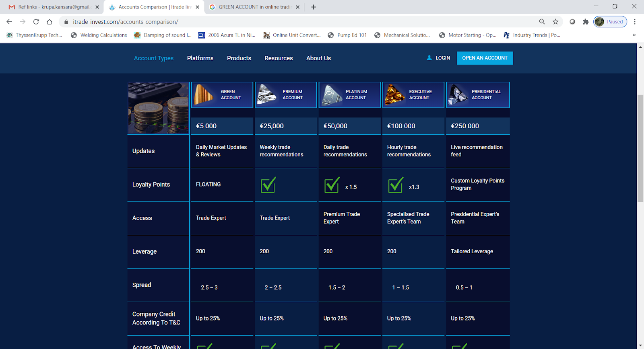The width and height of the screenshot is (644, 349).
Task: Select the Executive Account card
Action: pos(413,95)
